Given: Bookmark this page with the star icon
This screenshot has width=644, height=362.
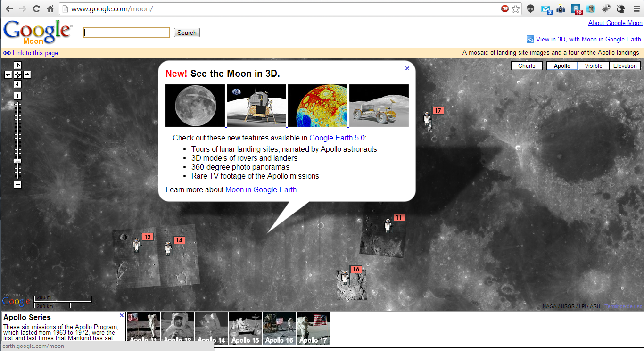Looking at the screenshot, I should point(516,8).
